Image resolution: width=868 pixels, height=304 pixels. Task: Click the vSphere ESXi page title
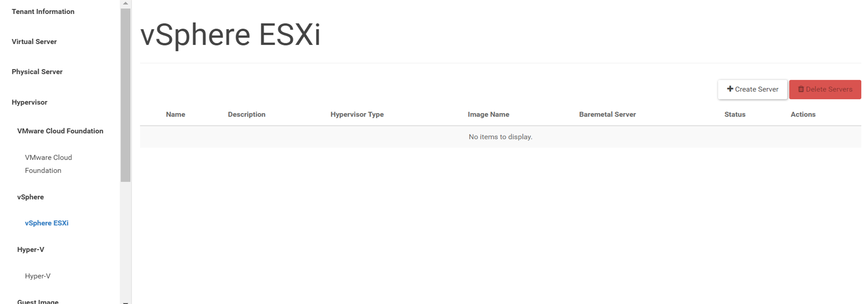coord(230,35)
